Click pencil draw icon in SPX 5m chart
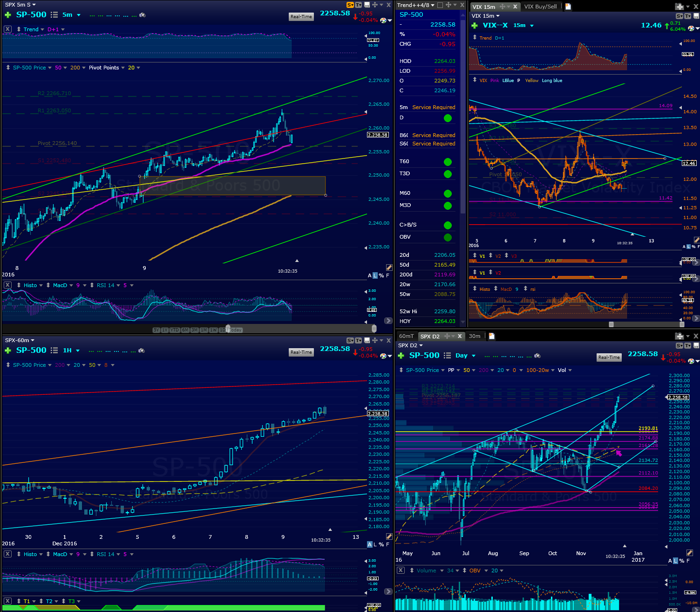 389,268
